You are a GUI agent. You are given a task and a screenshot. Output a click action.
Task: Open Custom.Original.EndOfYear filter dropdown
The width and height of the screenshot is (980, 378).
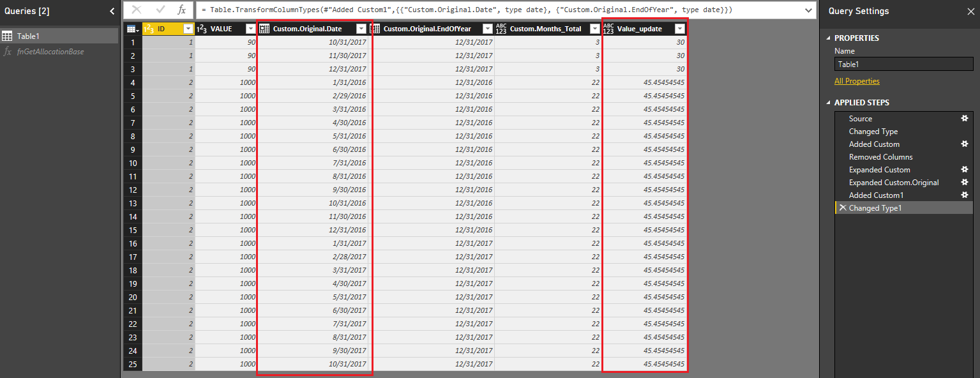(488, 28)
